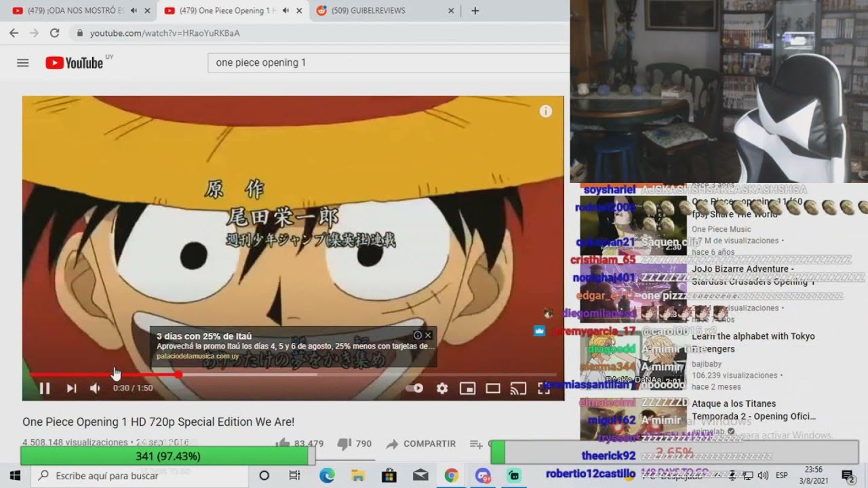Pause the One Piece opening video

coord(45,388)
